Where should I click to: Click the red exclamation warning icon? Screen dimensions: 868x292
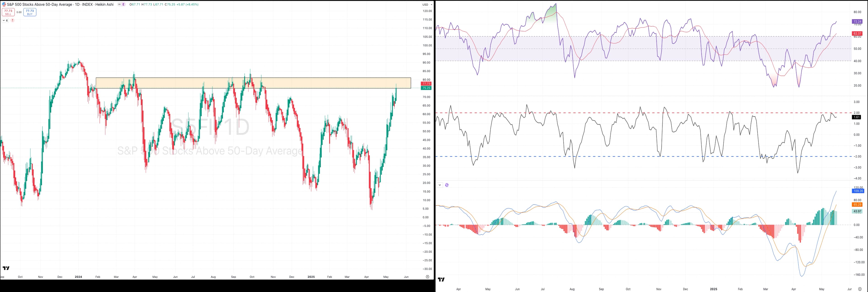(12, 21)
